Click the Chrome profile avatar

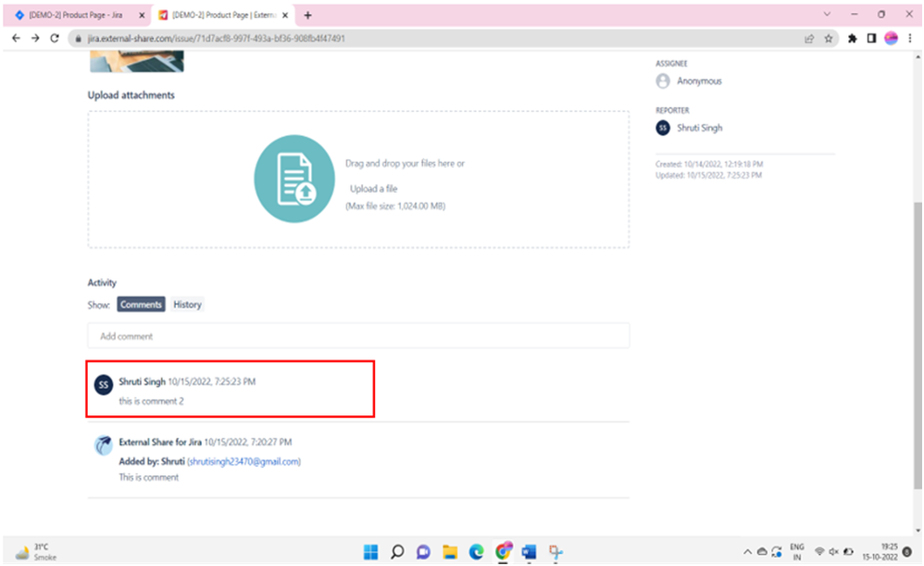pos(891,38)
